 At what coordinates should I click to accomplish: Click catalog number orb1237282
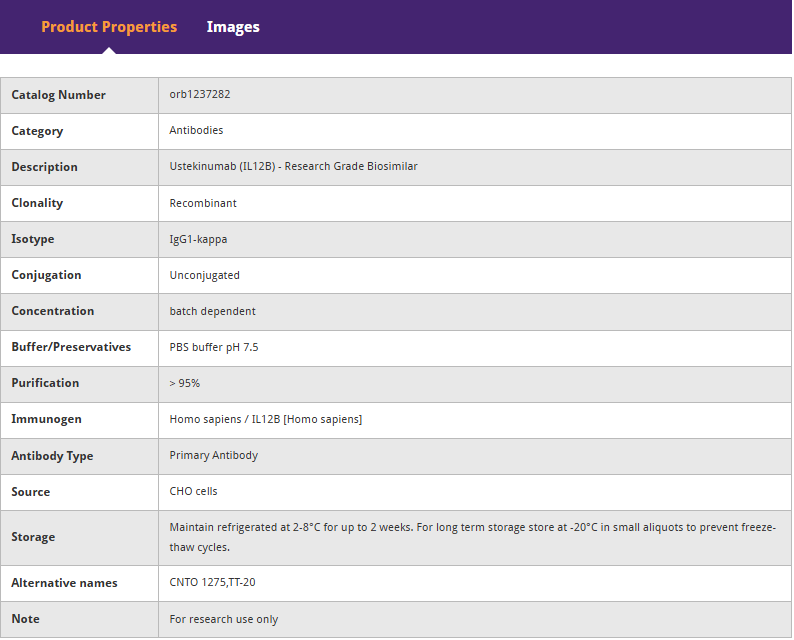pyautogui.click(x=200, y=95)
